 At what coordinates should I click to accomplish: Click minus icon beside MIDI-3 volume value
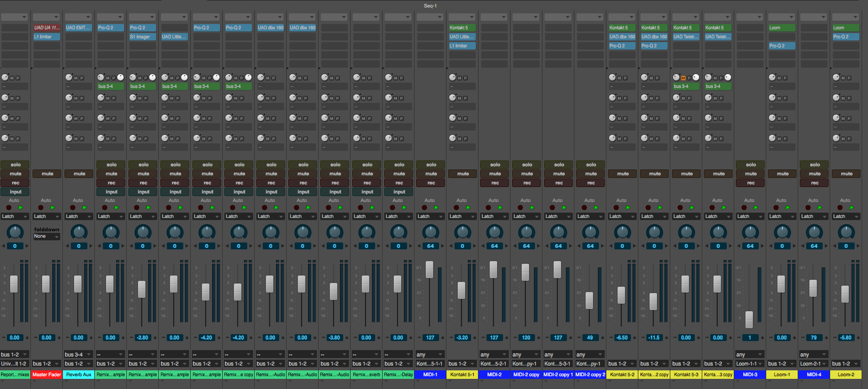point(739,337)
